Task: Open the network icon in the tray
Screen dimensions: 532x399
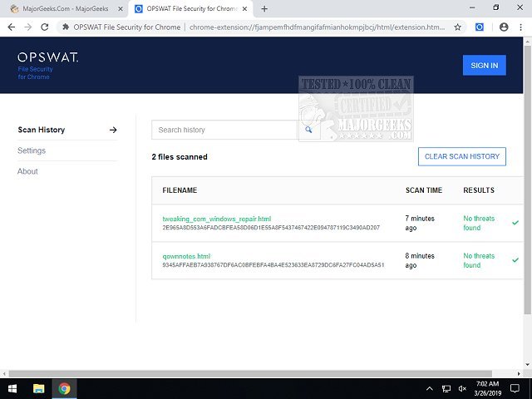Action: (x=446, y=389)
